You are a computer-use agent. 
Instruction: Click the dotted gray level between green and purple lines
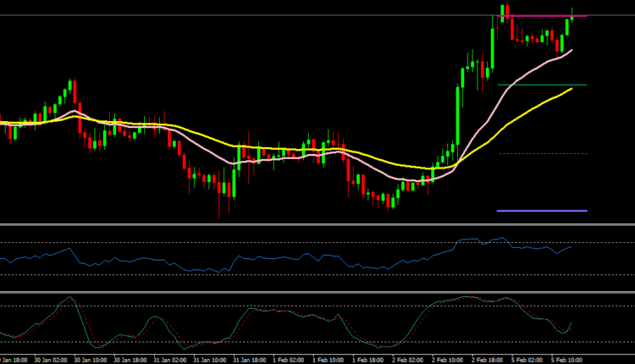click(x=542, y=153)
